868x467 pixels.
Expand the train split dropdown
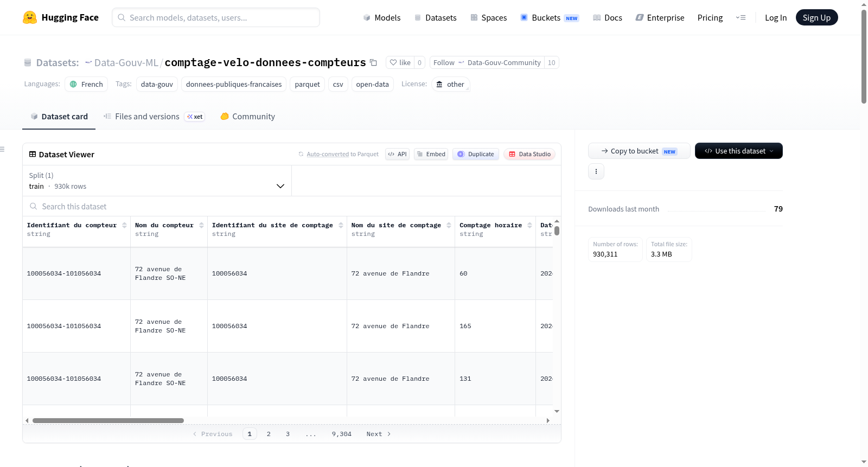point(157,181)
